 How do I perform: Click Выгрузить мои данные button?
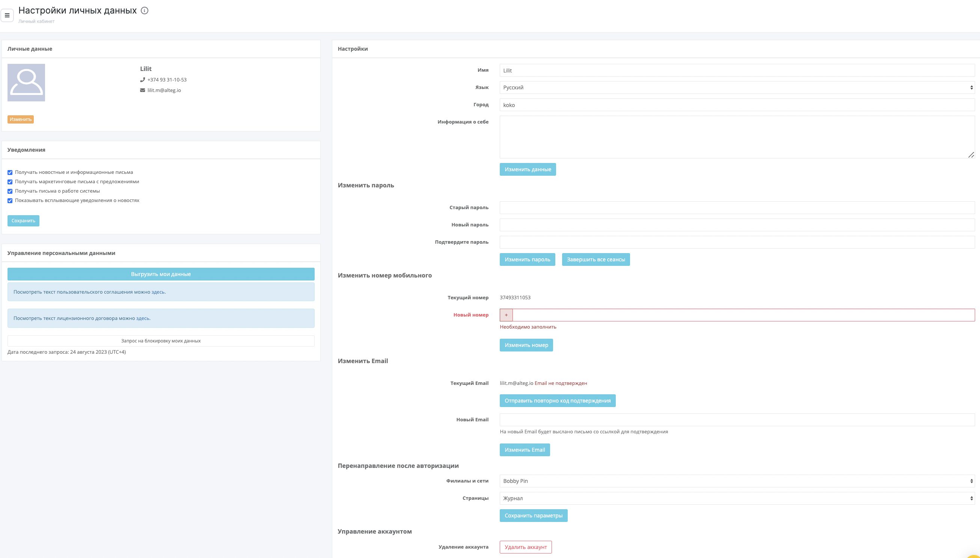[161, 274]
